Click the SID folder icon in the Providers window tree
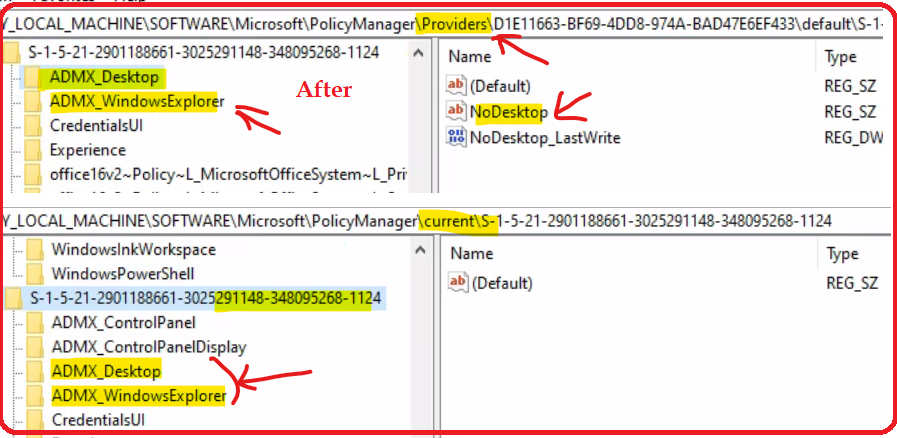Image resolution: width=897 pixels, height=438 pixels. click(11, 53)
